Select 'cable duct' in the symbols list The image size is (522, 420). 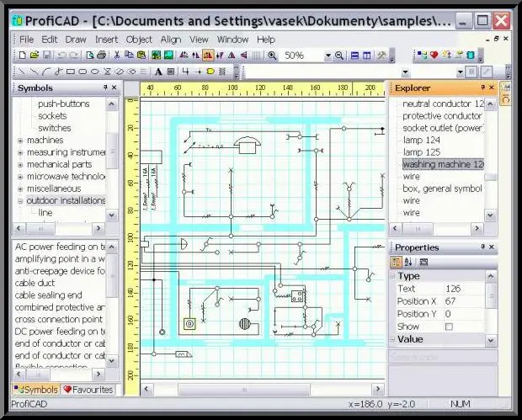pyautogui.click(x=35, y=283)
